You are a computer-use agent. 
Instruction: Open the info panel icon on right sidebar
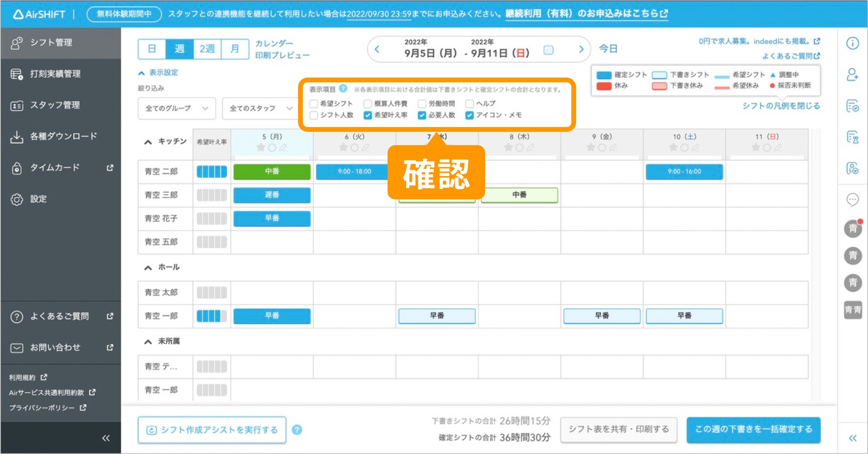852,43
